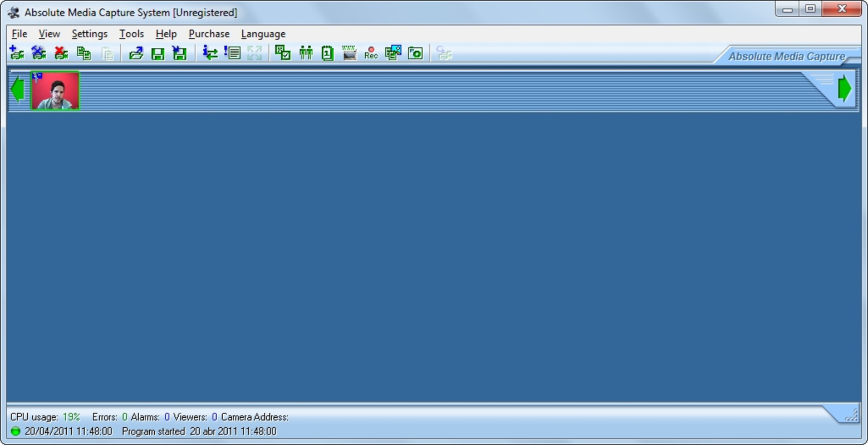Open the Purchase menu
868x445 pixels.
[209, 34]
